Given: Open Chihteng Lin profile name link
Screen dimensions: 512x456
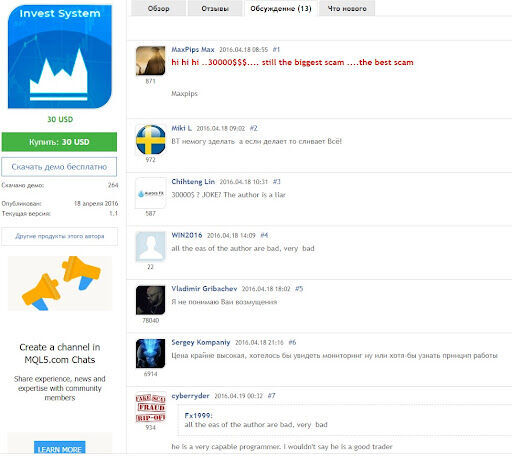Looking at the screenshot, I should [193, 182].
